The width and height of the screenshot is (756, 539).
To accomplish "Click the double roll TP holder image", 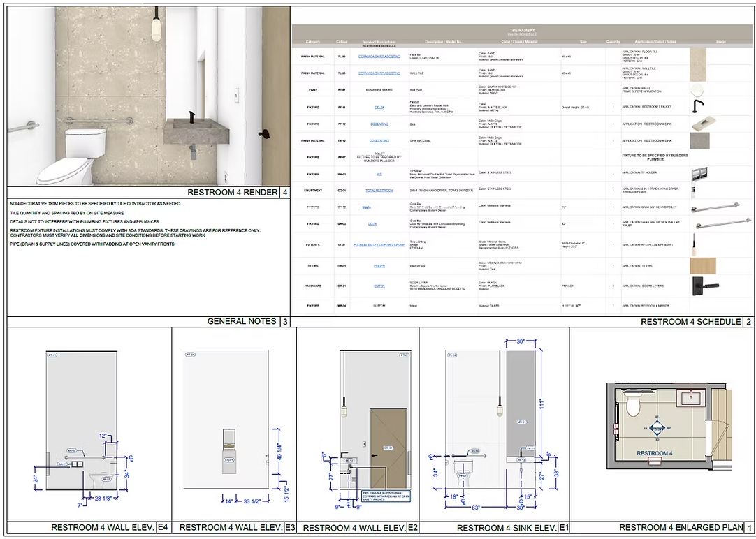I will click(x=699, y=173).
